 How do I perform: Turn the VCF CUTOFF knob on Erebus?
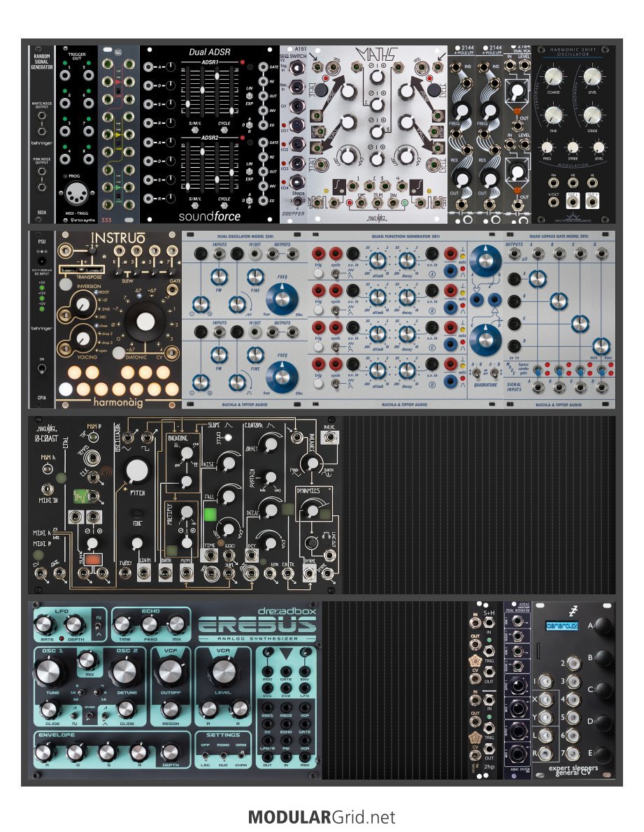[171, 673]
